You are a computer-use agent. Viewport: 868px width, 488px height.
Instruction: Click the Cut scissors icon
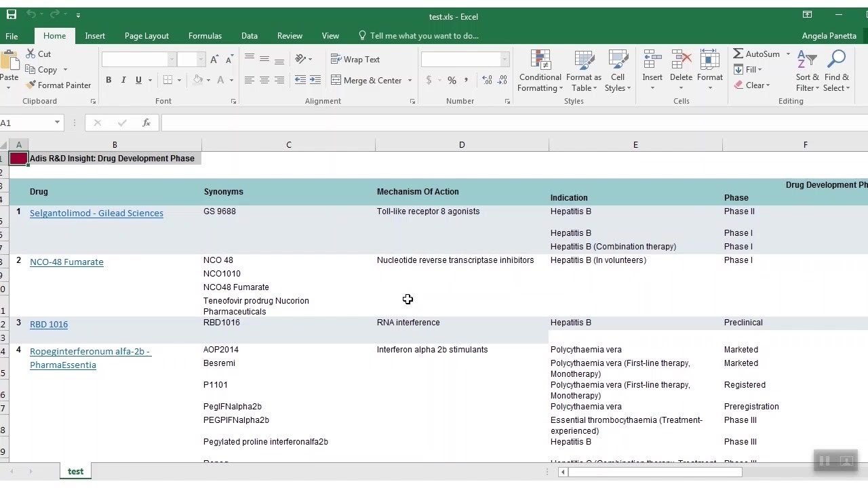[x=31, y=54]
